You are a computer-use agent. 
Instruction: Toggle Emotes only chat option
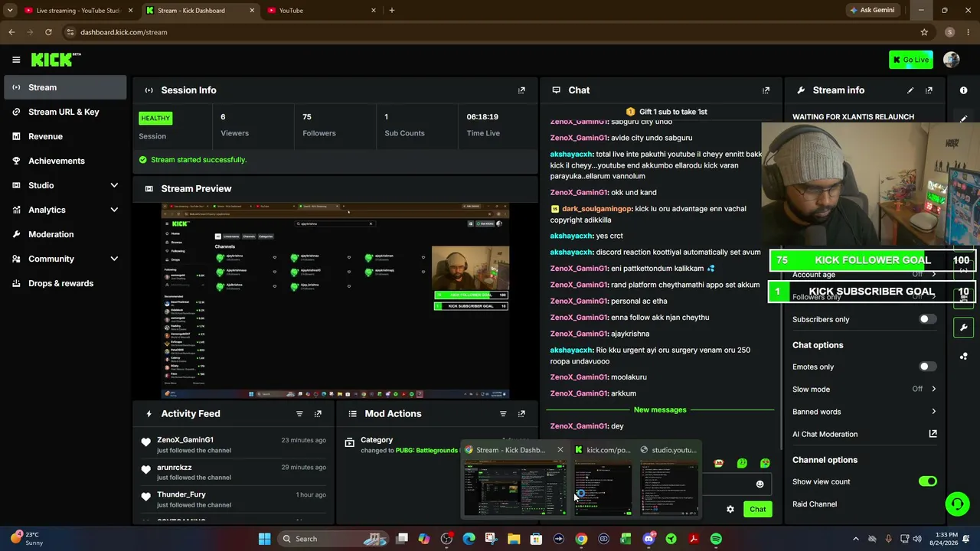[x=927, y=367]
